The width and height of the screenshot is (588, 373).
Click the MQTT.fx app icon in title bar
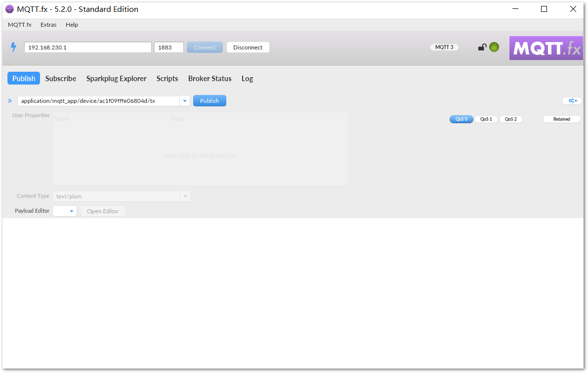point(9,9)
